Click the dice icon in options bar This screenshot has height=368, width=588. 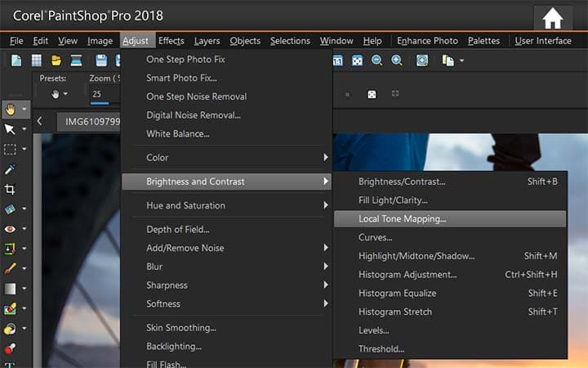click(372, 94)
